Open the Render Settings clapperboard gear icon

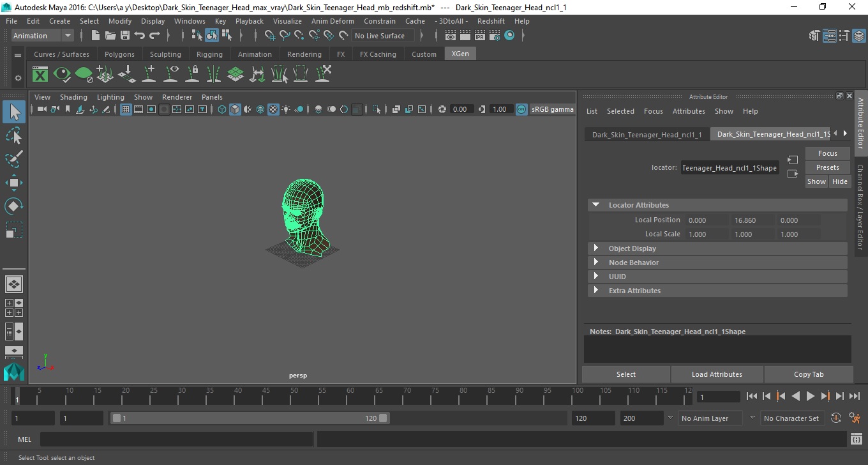(x=495, y=36)
